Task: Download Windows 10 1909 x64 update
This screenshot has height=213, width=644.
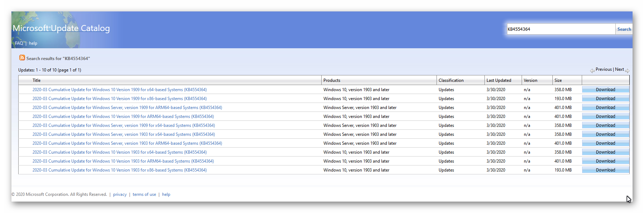Action: [605, 90]
